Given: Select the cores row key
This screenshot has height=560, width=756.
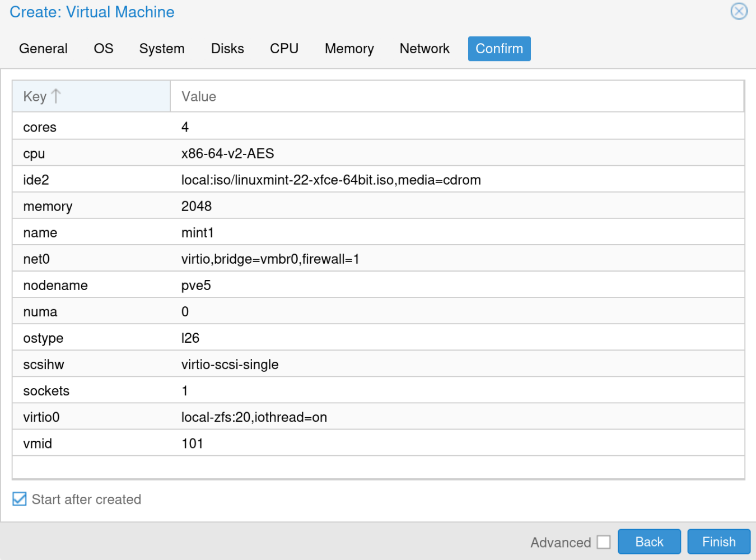Looking at the screenshot, I should [x=40, y=127].
